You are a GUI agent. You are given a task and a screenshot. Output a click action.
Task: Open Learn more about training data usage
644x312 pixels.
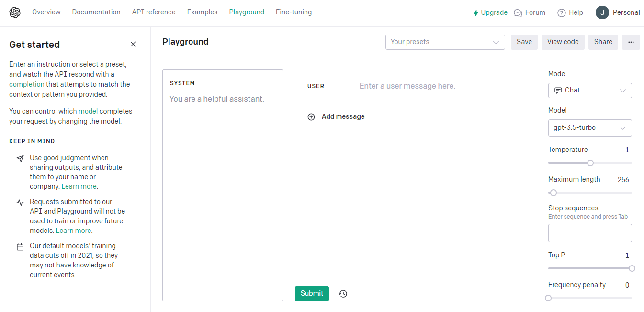(x=74, y=231)
